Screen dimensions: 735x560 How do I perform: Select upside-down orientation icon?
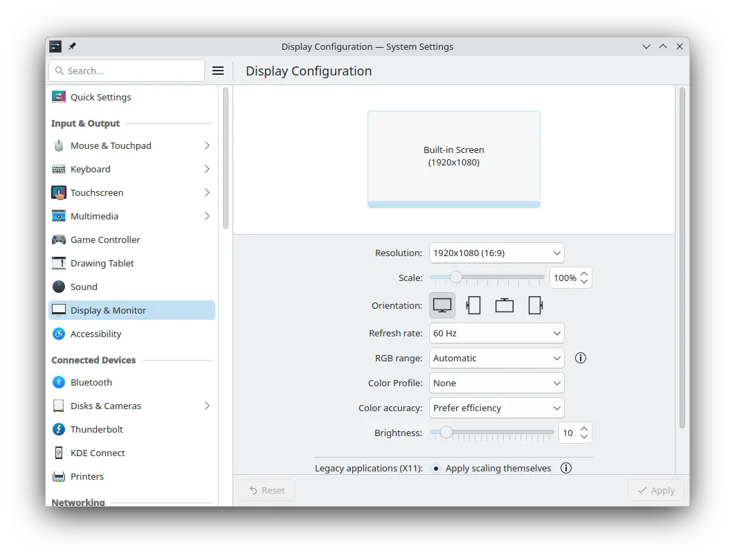click(505, 305)
